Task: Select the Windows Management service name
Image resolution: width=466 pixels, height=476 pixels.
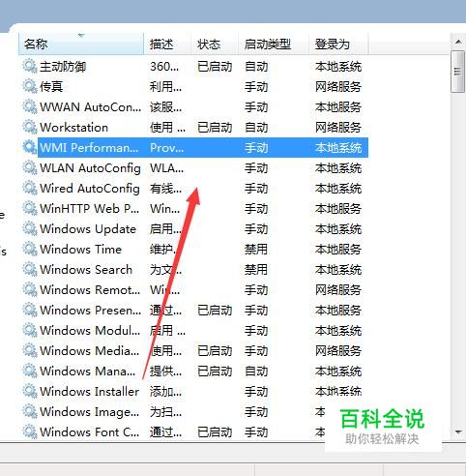Action: point(87,372)
